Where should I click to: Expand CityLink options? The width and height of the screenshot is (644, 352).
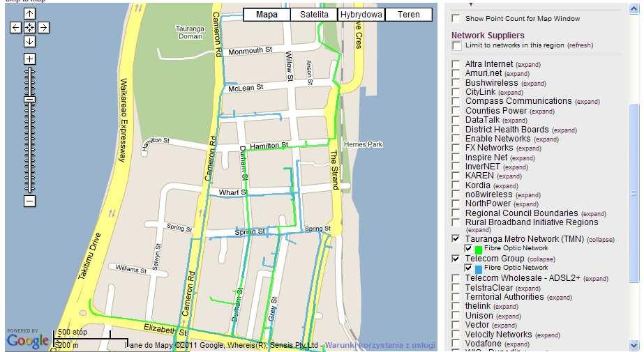(511, 93)
